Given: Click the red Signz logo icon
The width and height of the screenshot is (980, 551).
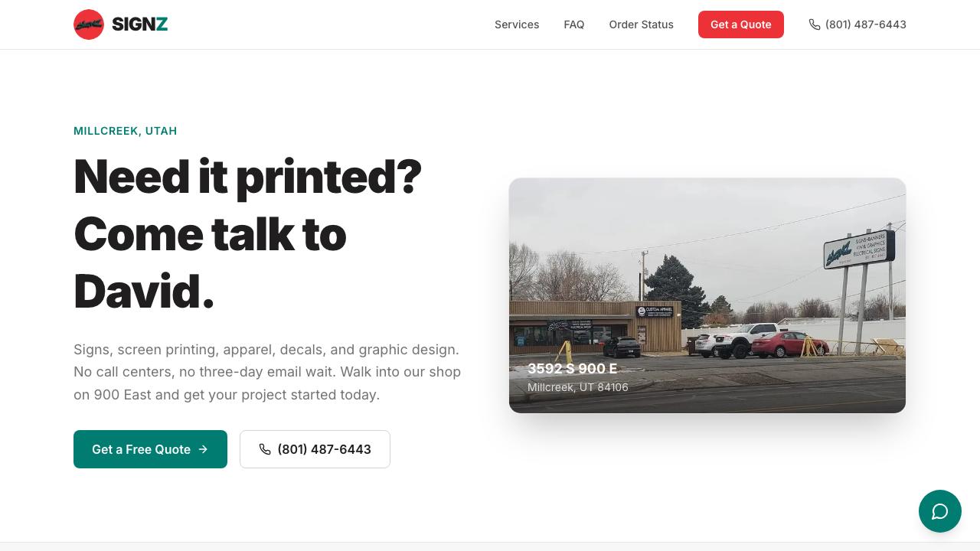Looking at the screenshot, I should pyautogui.click(x=89, y=24).
